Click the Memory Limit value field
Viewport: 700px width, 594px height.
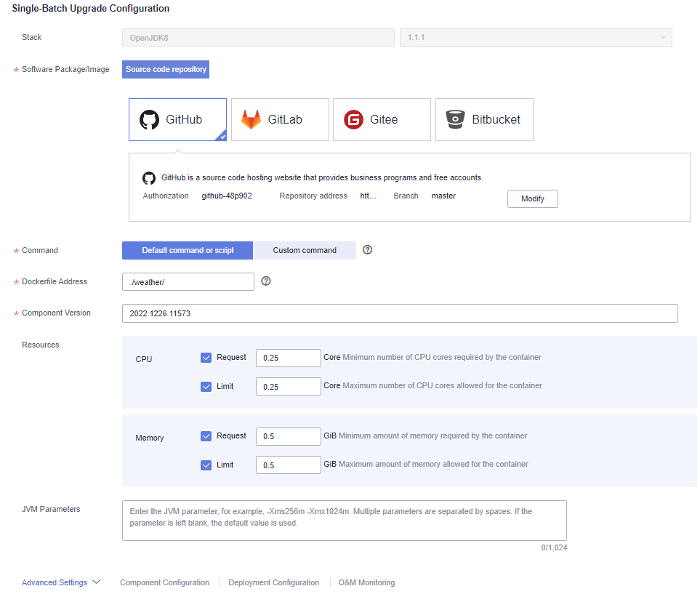pos(289,465)
